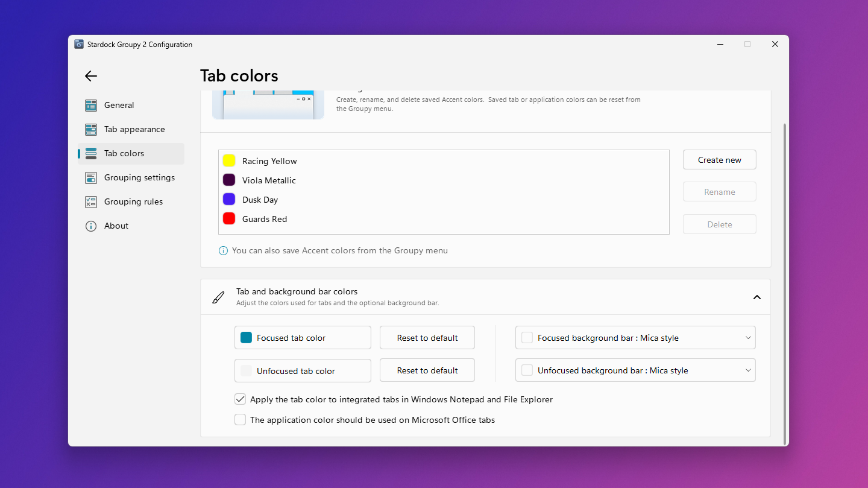Click the tab preview thumbnail image
Screen dimensions: 868x488
[x=268, y=105]
